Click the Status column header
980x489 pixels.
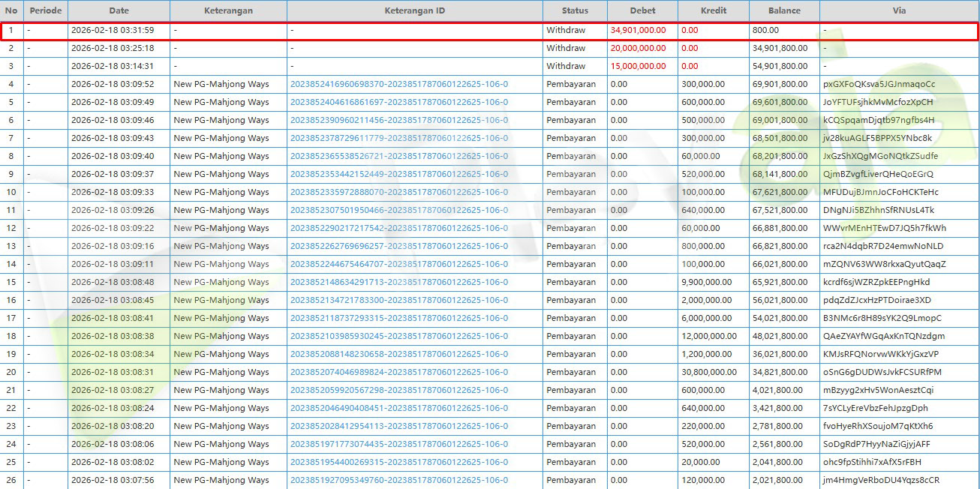click(575, 11)
